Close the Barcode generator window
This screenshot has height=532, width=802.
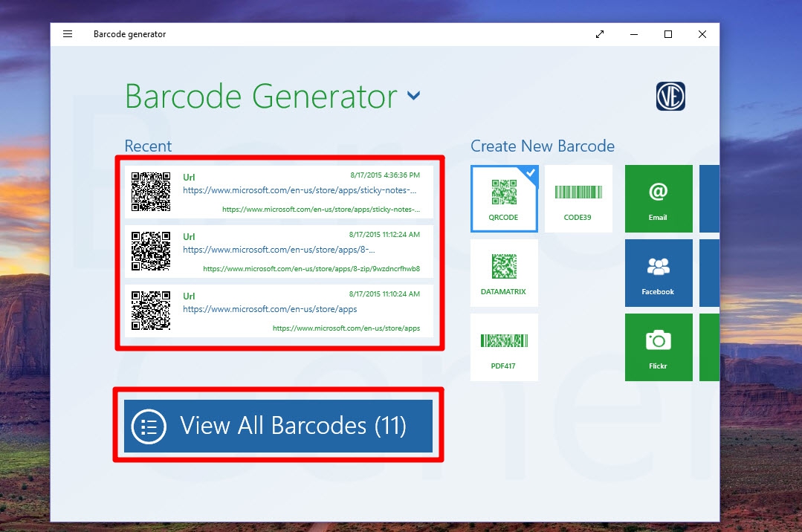tap(702, 34)
